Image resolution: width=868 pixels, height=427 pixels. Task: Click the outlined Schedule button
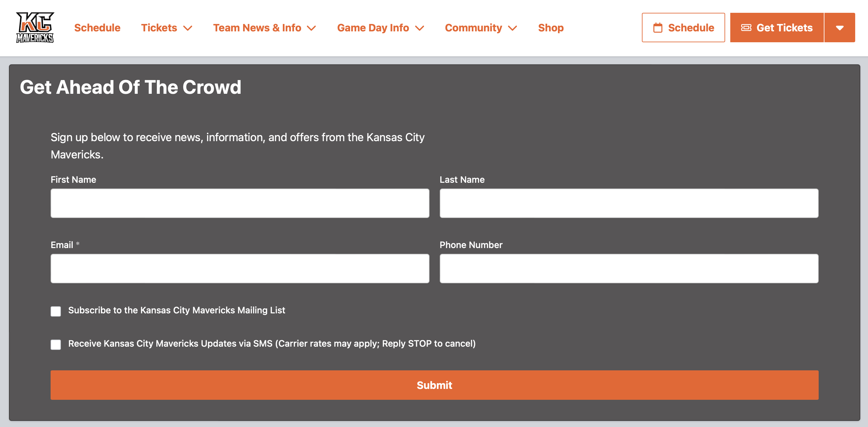pyautogui.click(x=683, y=28)
